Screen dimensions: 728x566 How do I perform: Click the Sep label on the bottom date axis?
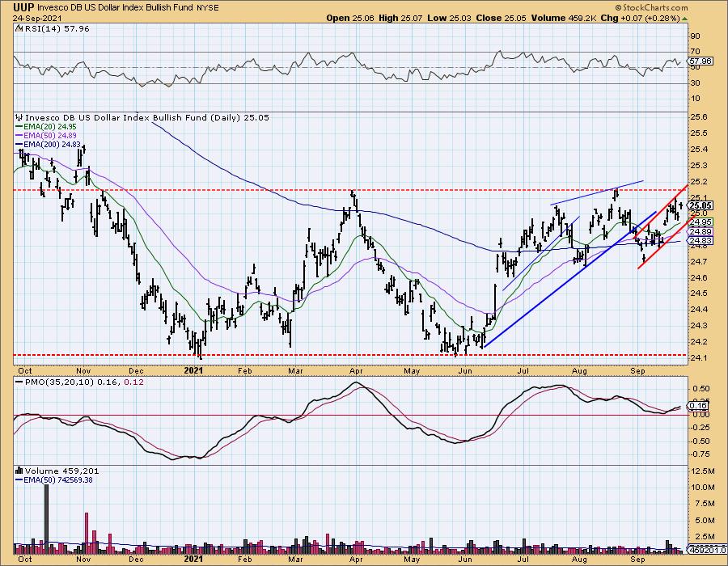tap(638, 560)
